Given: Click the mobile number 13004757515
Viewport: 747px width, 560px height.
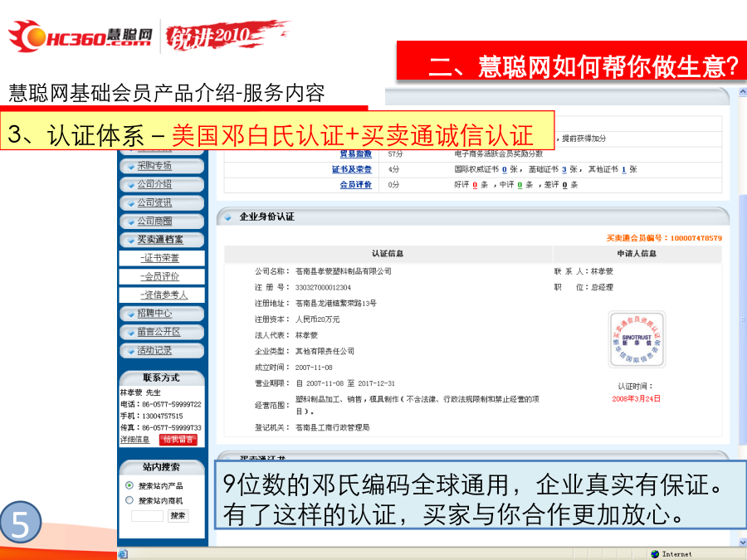Looking at the screenshot, I should [x=163, y=416].
